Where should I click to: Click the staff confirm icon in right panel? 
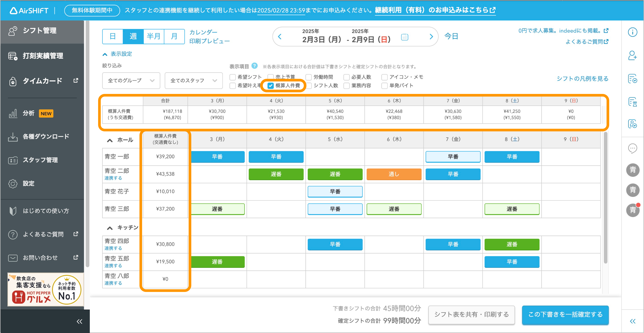coord(632,124)
